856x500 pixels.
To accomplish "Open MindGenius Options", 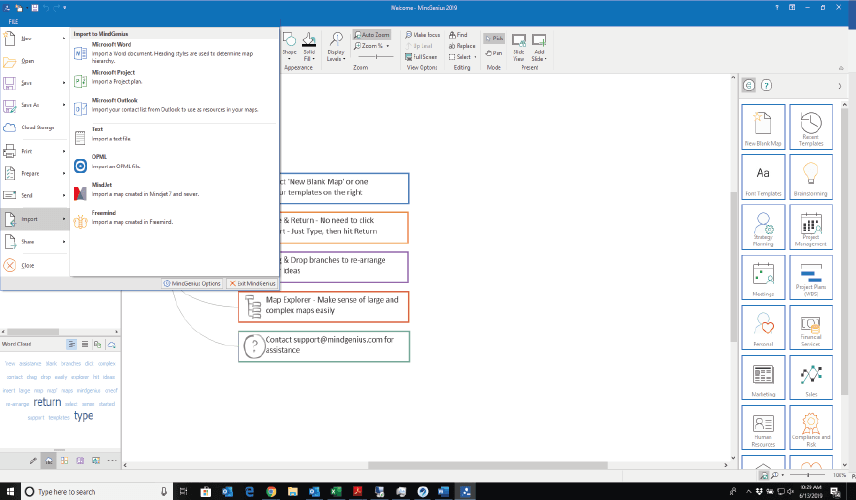I will pos(192,283).
